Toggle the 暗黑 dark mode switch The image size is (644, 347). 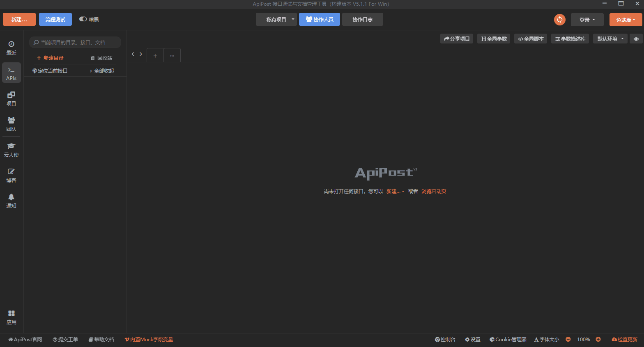(83, 19)
